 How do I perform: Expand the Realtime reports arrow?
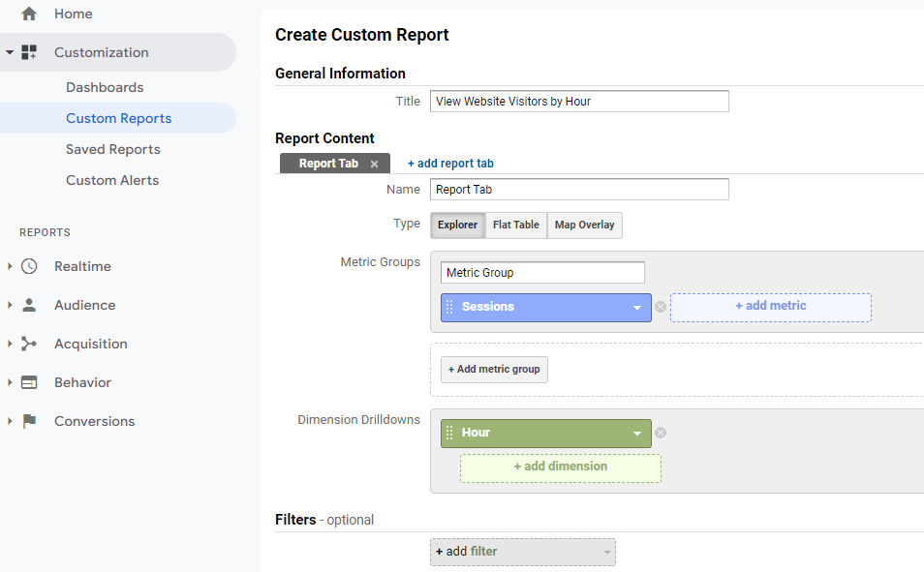(x=10, y=266)
